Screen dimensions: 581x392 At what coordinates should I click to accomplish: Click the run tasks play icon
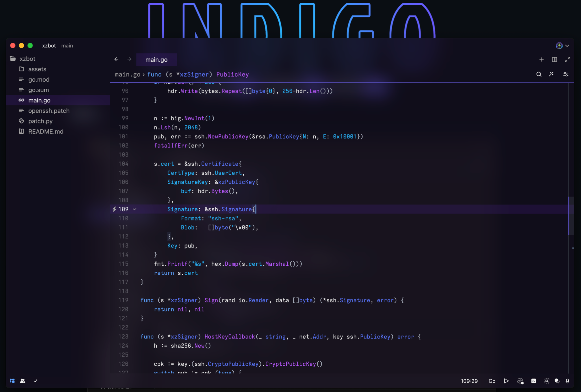point(506,381)
